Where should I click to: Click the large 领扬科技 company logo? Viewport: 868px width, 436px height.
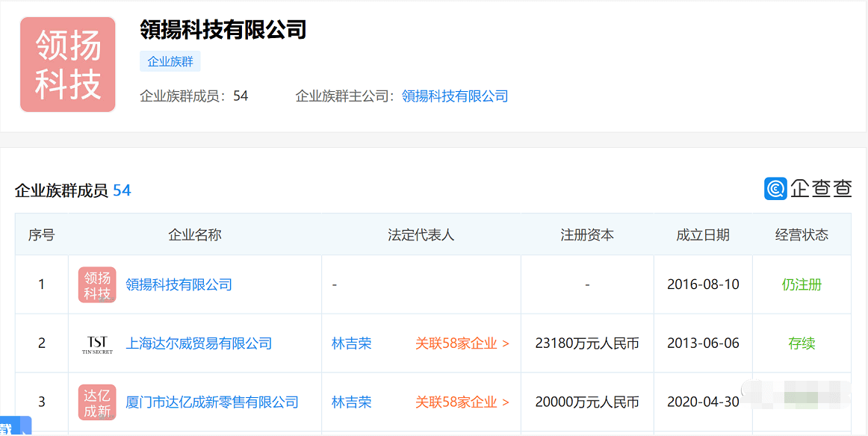(68, 65)
